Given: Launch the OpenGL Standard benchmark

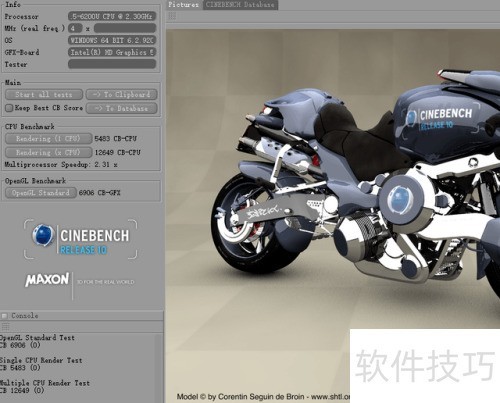Looking at the screenshot, I should click(41, 193).
